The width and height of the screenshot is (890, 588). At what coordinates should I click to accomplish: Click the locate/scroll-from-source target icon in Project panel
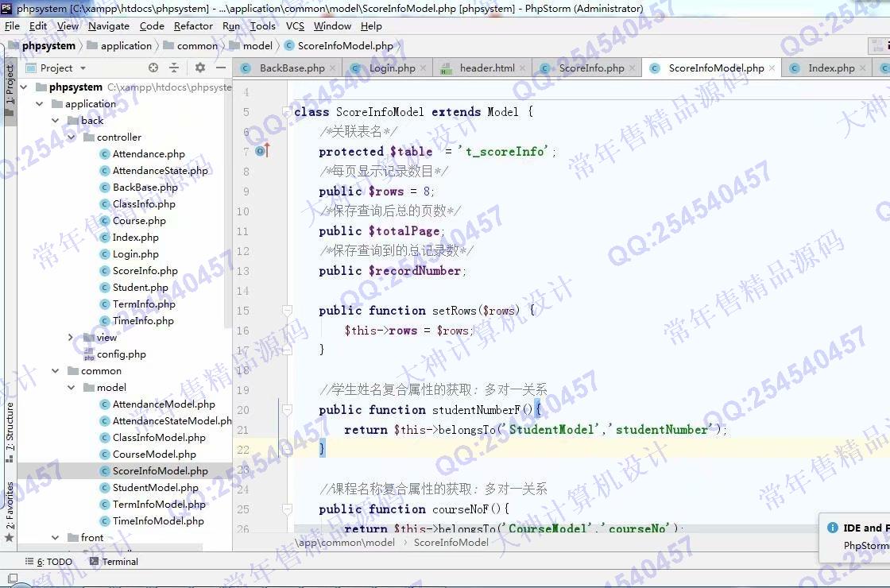click(x=153, y=68)
